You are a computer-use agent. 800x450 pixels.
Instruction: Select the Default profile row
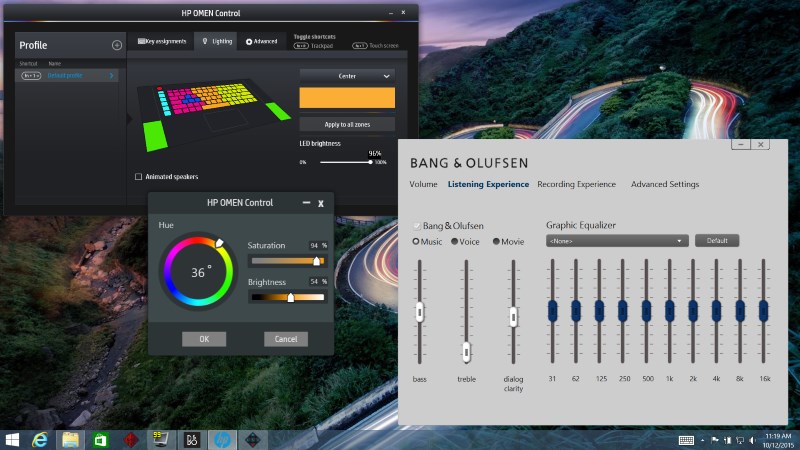67,76
